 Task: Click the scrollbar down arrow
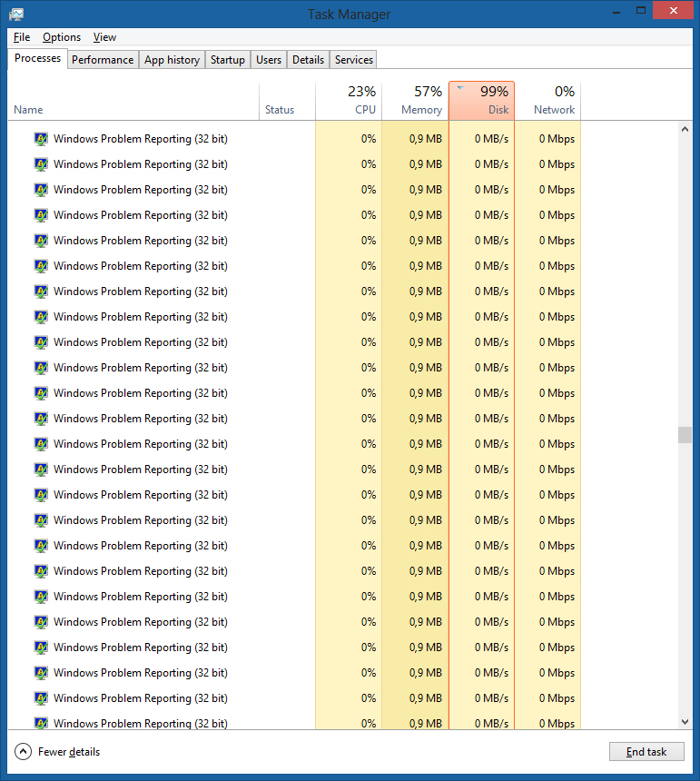(685, 722)
